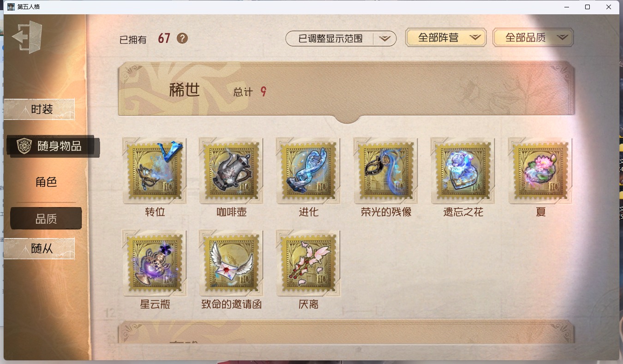The image size is (623, 364).
Task: Select the 咖啡壶 coffee pot accessory
Action: pos(231,171)
